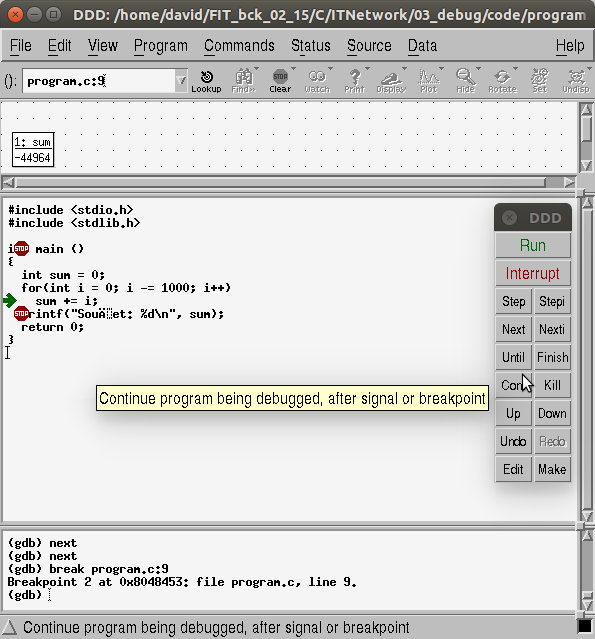The image size is (595, 639).
Task: Expand the Rotate options dropdown arrow
Action: coord(515,68)
